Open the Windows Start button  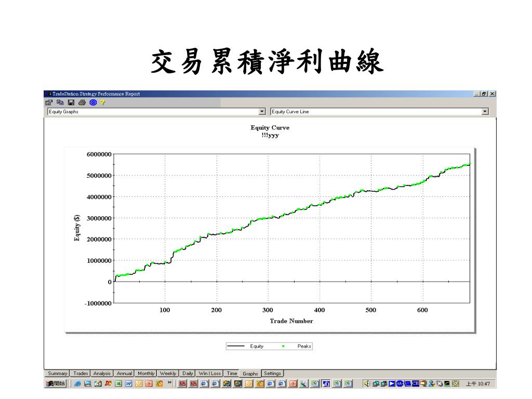tap(56, 383)
